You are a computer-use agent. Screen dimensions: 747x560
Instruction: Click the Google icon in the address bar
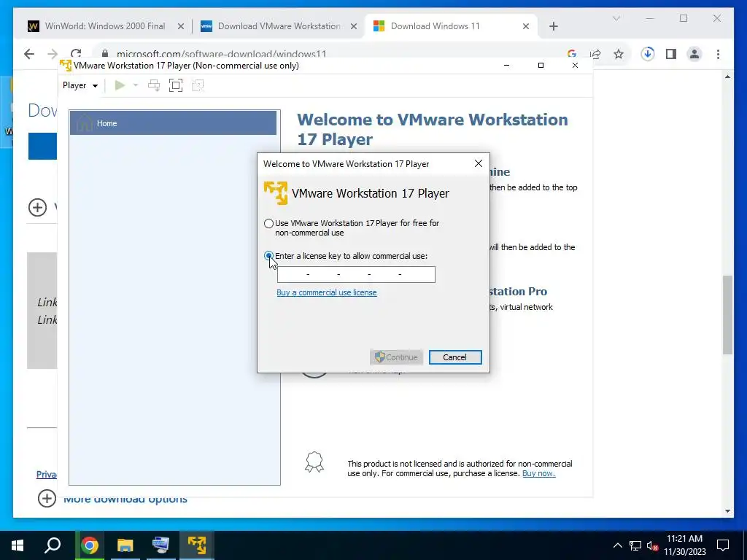click(x=572, y=54)
